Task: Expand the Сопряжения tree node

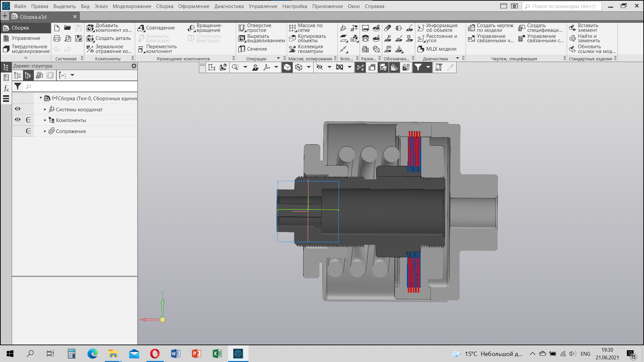Action: coord(45,131)
